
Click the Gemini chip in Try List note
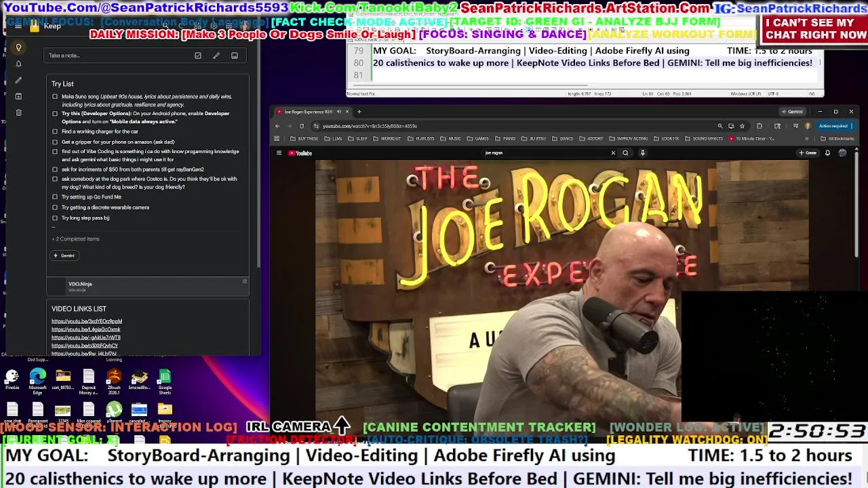(64, 256)
